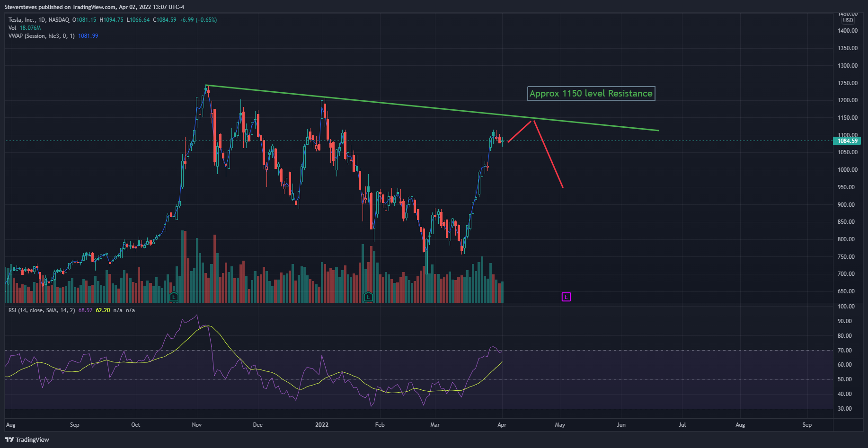
Task: Click the RSI axis label 30.00
Action: [x=844, y=409]
